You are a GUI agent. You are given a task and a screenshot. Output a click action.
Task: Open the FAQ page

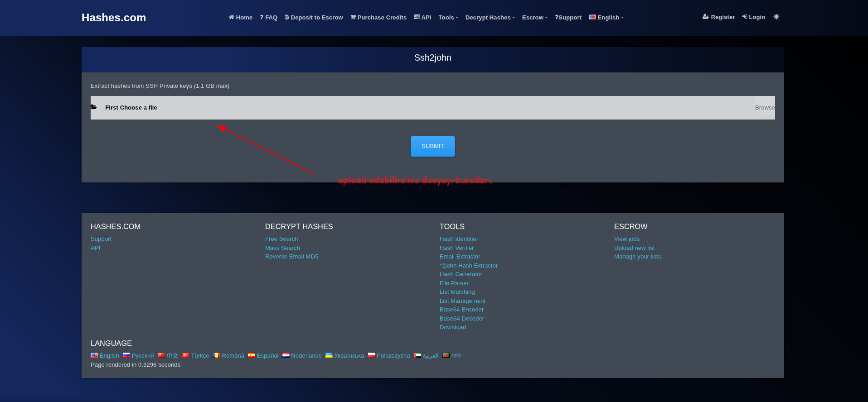pyautogui.click(x=269, y=17)
